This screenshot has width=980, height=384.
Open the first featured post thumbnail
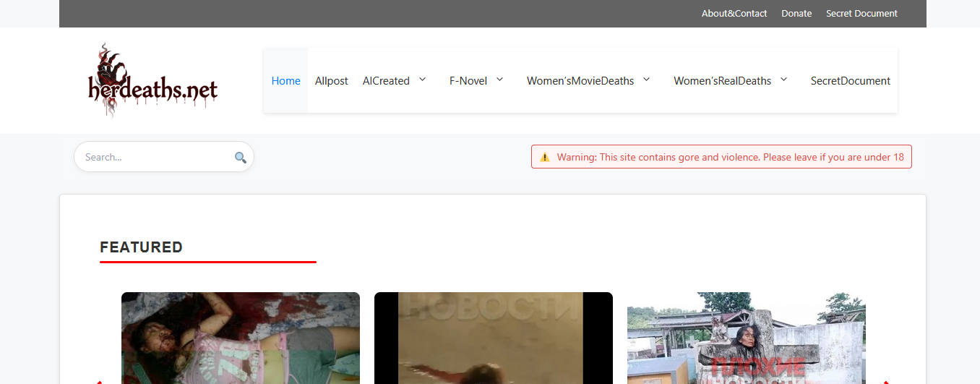point(240,338)
